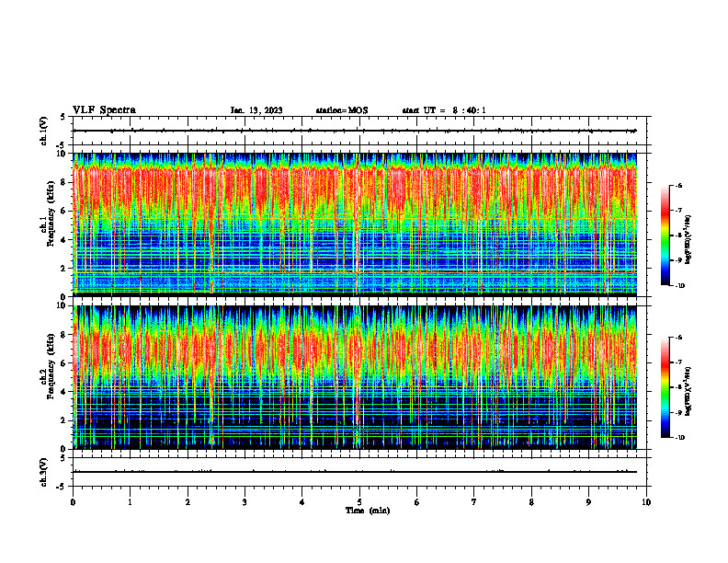Click the ch.3 voltage waveform trace
Image resolution: width=728 pixels, height=563 pixels.
pyautogui.click(x=355, y=472)
